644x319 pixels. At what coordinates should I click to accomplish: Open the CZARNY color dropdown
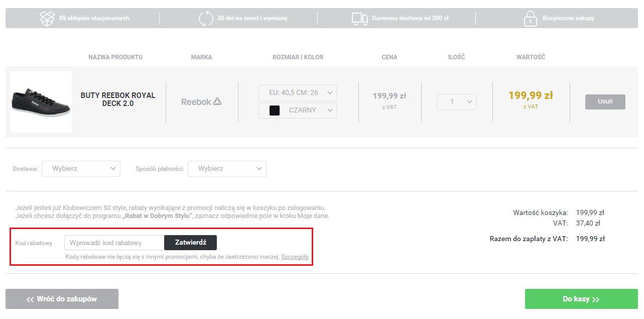pos(298,111)
